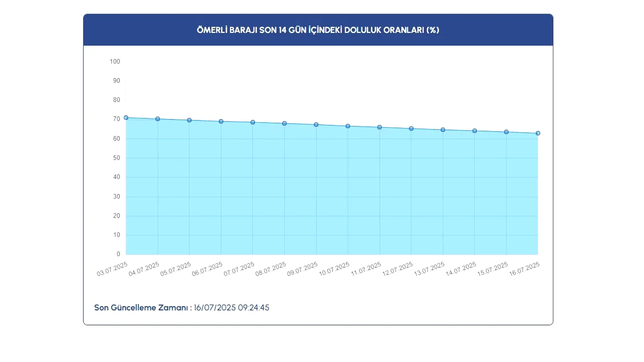Click the x-axis label 05.07.2025
Screen dimensions: 644x362
point(175,269)
